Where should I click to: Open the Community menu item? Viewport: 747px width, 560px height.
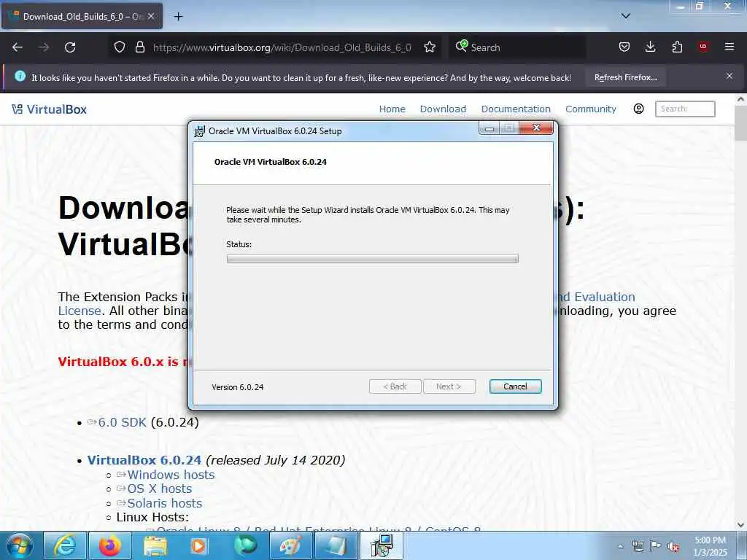pyautogui.click(x=591, y=109)
